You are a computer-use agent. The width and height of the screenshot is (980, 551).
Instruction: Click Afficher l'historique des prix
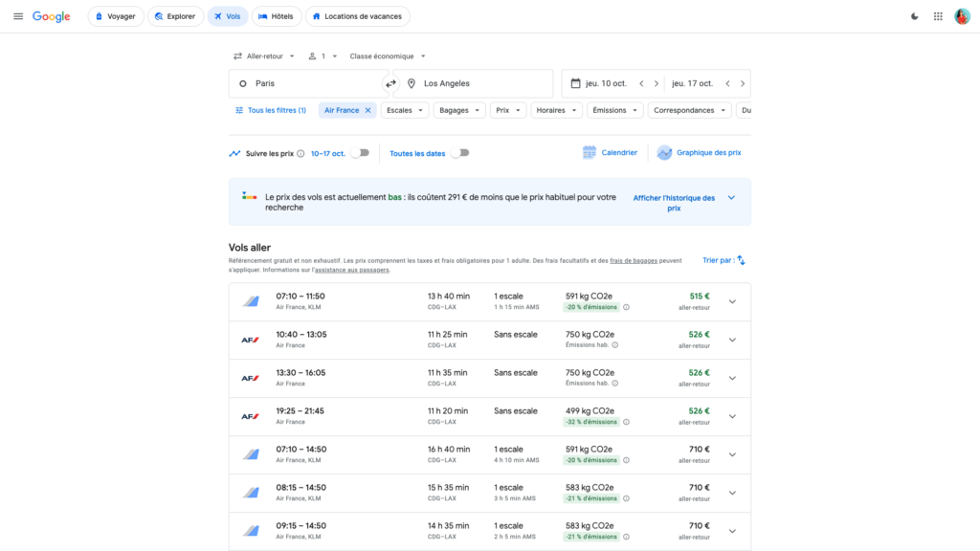674,203
